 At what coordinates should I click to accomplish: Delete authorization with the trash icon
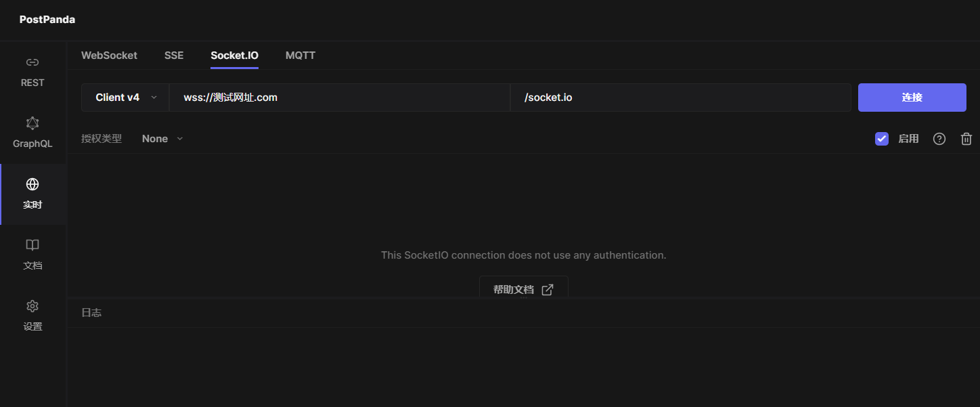point(966,138)
